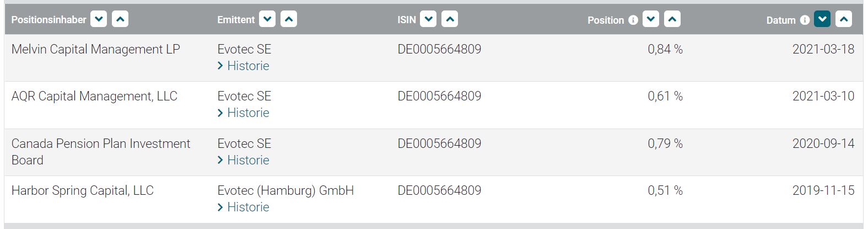Image resolution: width=868 pixels, height=229 pixels.
Task: Sort Positionsinhaber column descending
Action: (99, 19)
